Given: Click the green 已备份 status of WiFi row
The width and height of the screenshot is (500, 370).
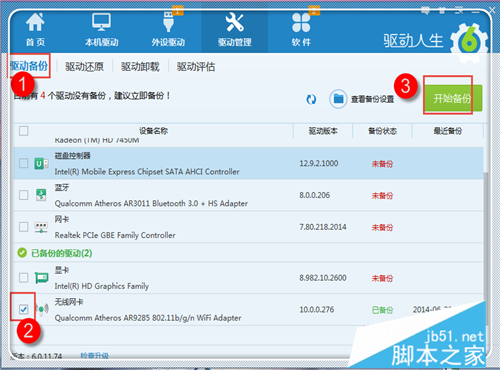Looking at the screenshot, I should [x=382, y=310].
